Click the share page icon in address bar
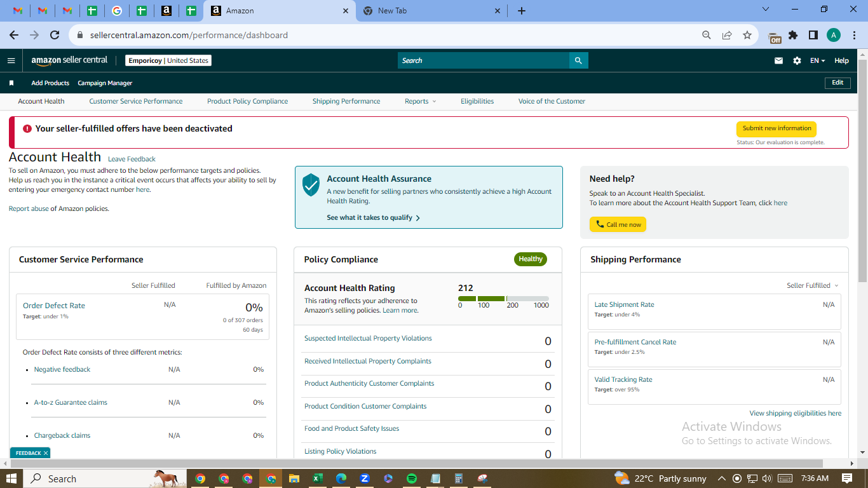This screenshot has height=488, width=868. [x=727, y=35]
